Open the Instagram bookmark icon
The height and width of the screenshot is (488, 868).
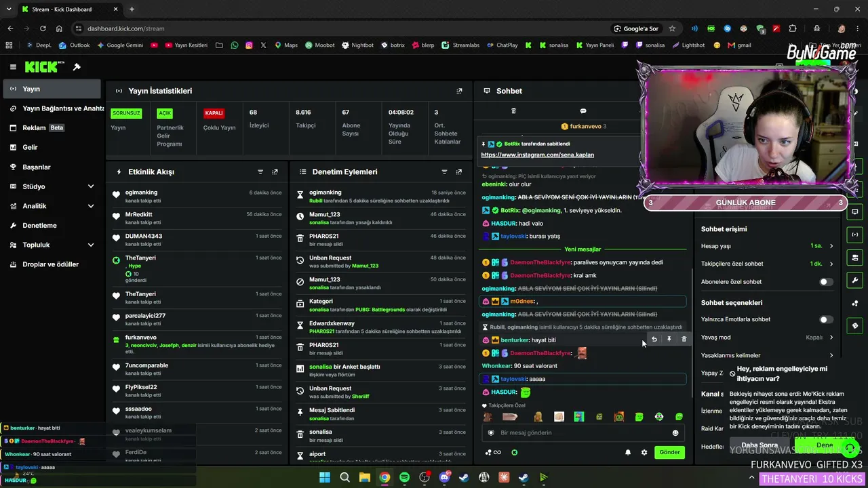coord(249,45)
